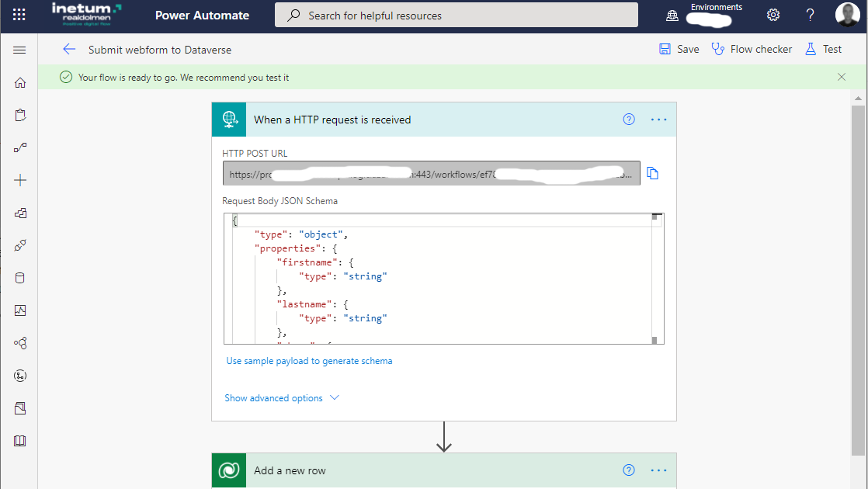The image size is (868, 489).
Task: Open the Add a new row ellipsis menu
Action: 658,470
